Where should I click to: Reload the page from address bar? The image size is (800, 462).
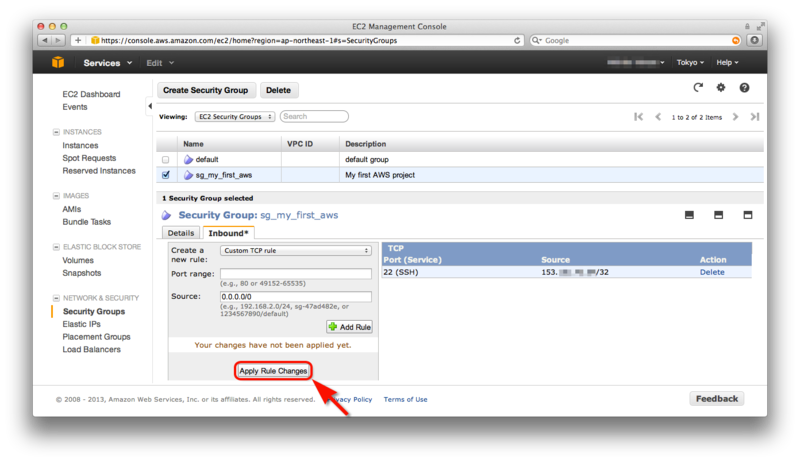point(517,40)
